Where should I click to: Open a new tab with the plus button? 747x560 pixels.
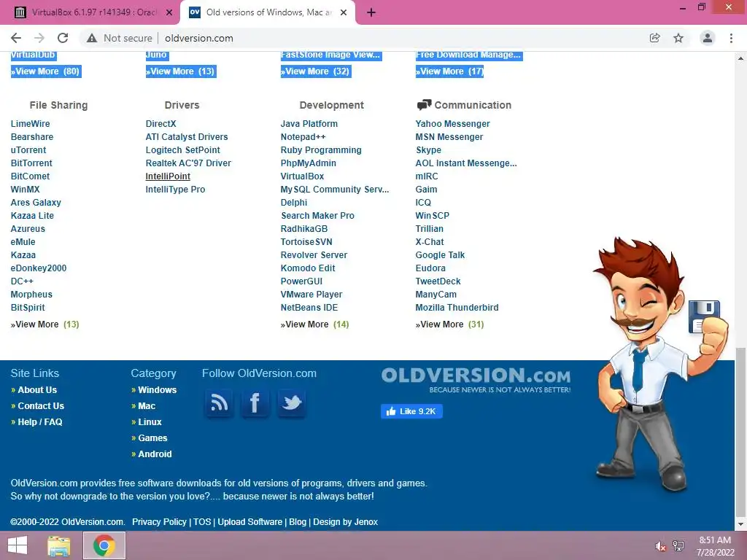[371, 13]
